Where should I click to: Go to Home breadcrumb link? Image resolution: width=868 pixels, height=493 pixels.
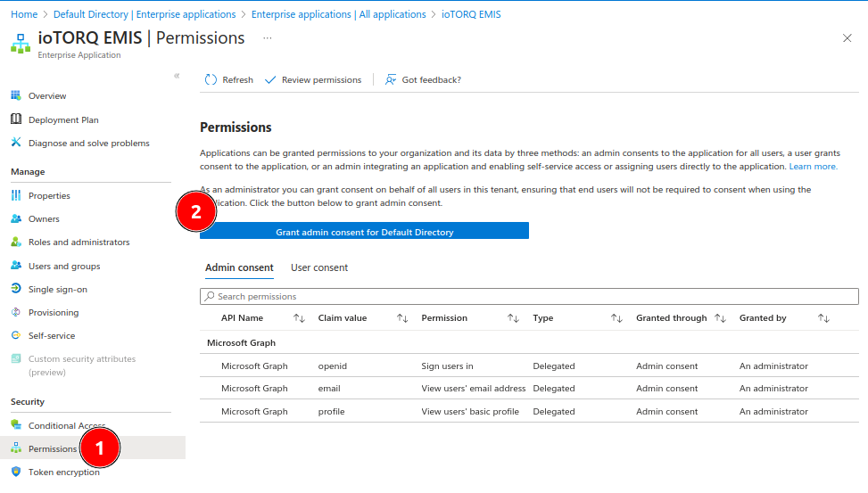click(x=24, y=14)
